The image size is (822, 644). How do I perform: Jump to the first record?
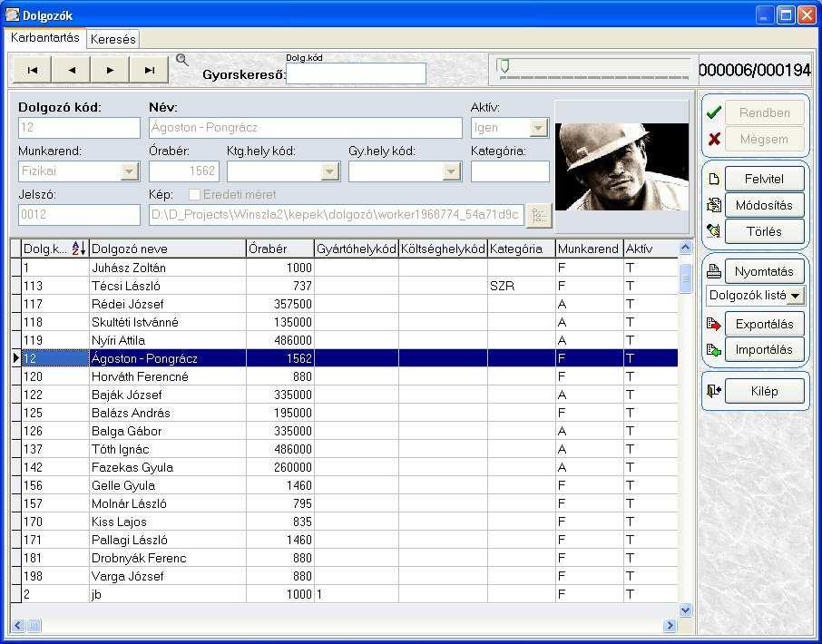(32, 70)
